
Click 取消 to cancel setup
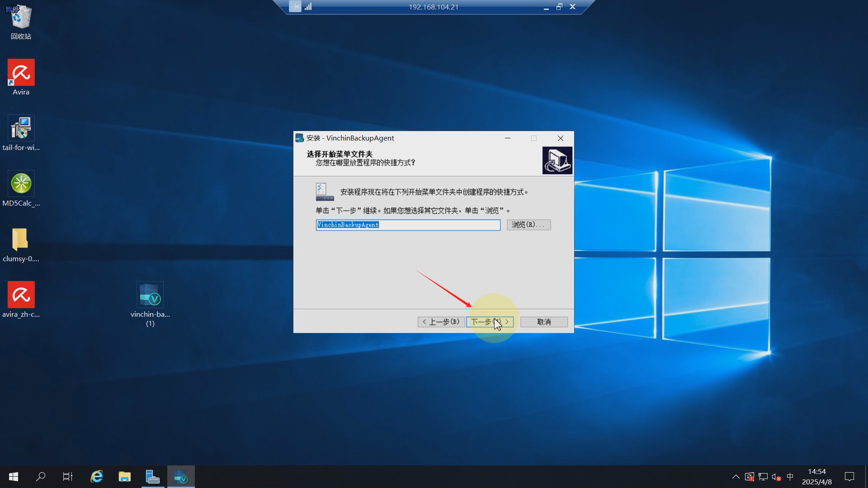pos(544,322)
